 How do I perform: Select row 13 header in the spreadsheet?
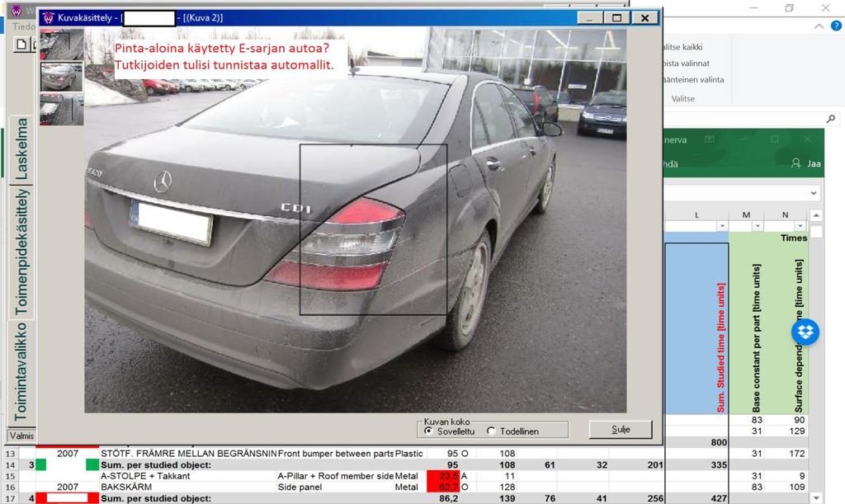[11, 454]
